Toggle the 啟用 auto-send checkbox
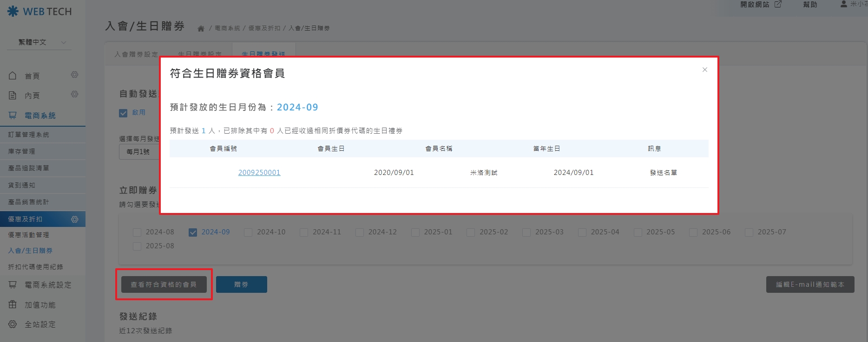 [123, 113]
